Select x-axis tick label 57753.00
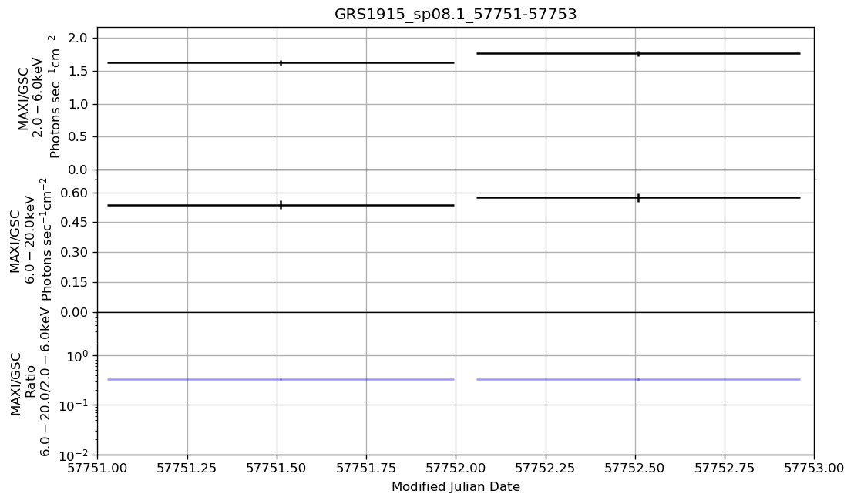The height and width of the screenshot is (504, 854). [x=814, y=468]
